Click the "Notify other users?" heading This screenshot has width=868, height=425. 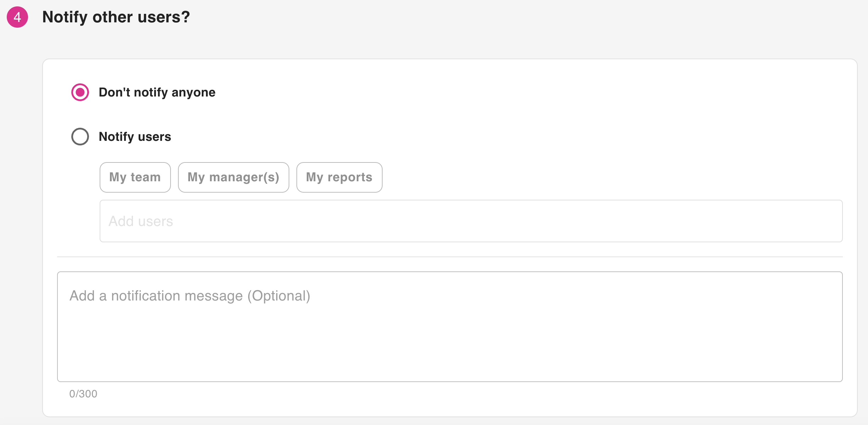tap(116, 17)
